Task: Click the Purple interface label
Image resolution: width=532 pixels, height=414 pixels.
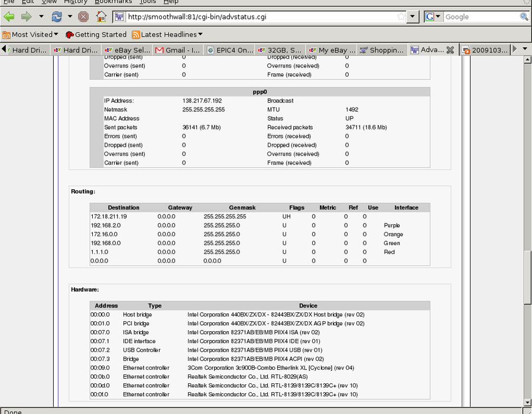Action: coord(392,225)
